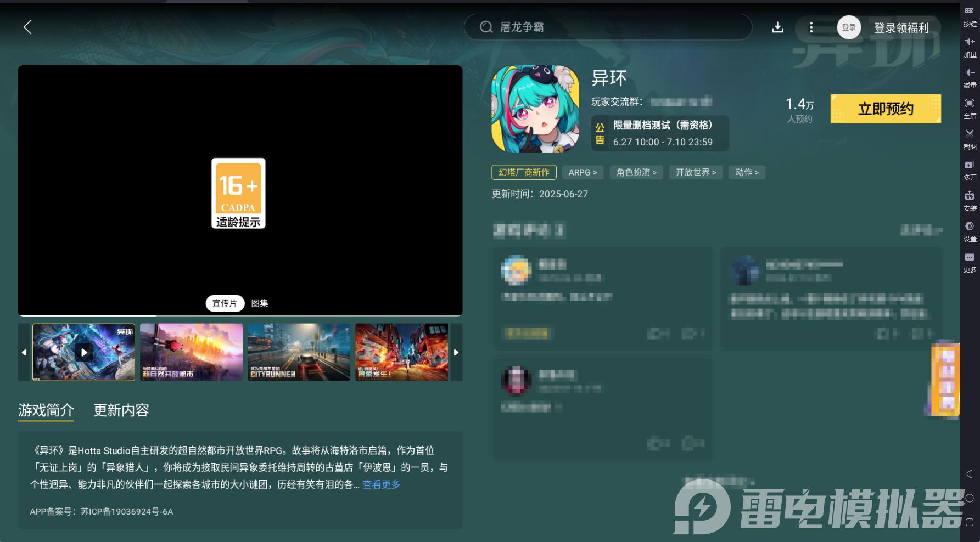This screenshot has width=980, height=542.
Task: Click the 加量 volume up icon
Action: (x=970, y=47)
